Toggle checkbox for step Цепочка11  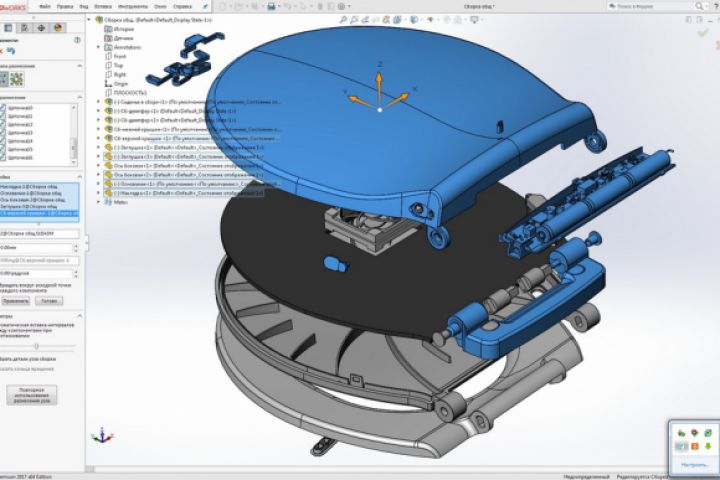tap(2, 116)
